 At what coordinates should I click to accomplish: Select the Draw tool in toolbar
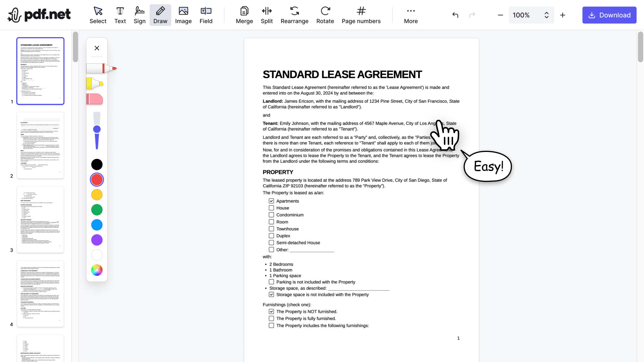coord(160,15)
